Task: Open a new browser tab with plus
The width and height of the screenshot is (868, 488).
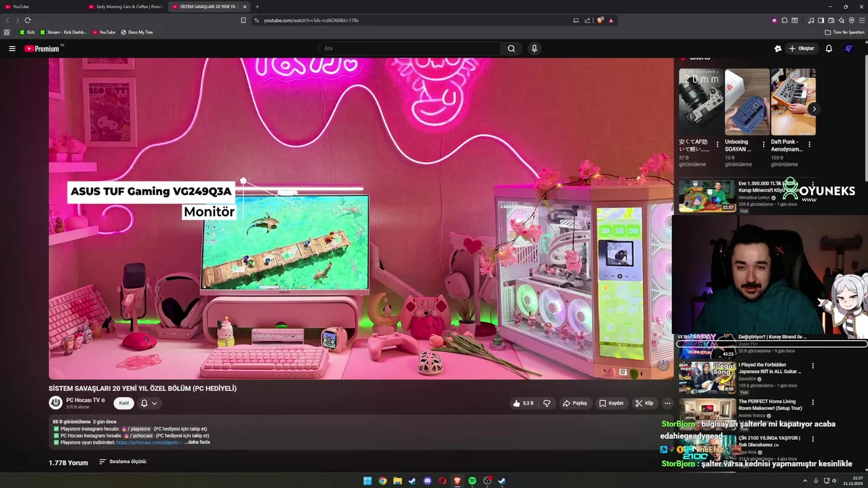Action: tap(257, 7)
